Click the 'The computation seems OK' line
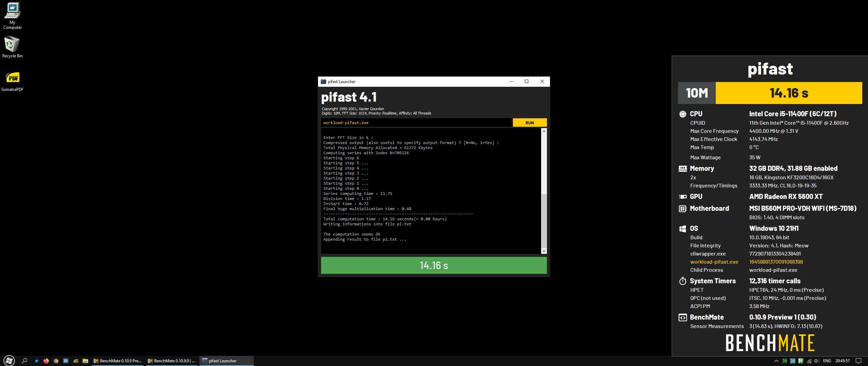Screen dimensions: 868x366 click(x=352, y=234)
